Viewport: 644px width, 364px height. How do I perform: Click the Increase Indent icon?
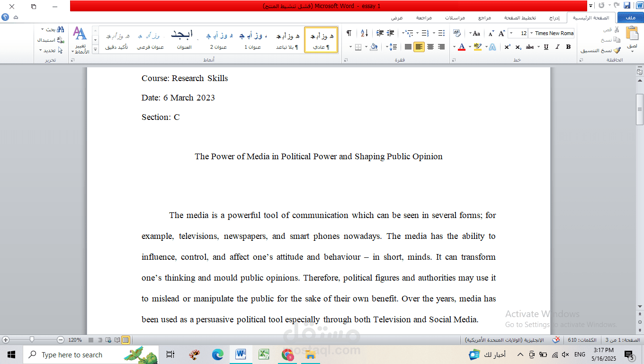click(x=380, y=33)
